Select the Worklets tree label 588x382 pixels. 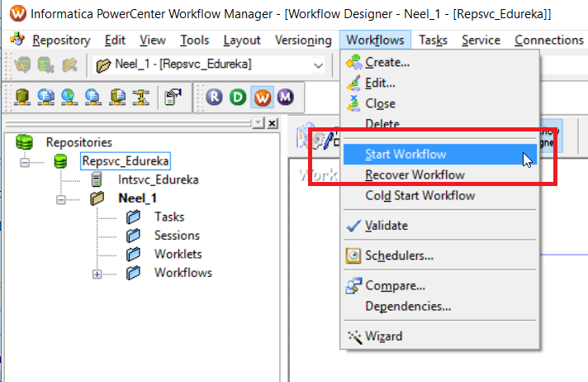point(178,255)
